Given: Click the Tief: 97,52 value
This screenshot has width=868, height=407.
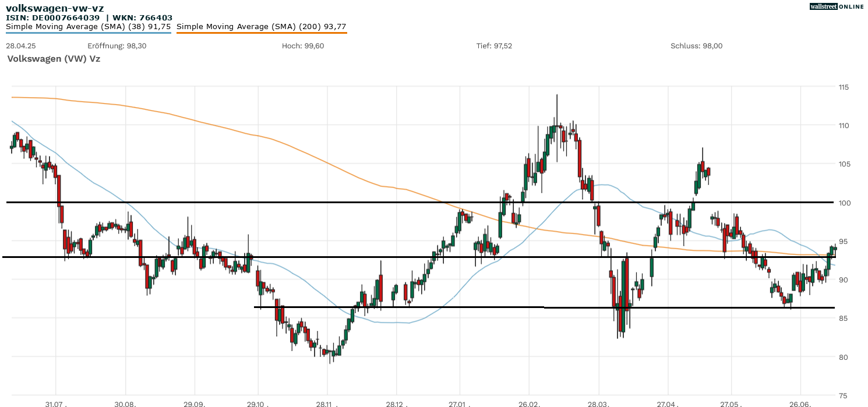Looking at the screenshot, I should [494, 45].
